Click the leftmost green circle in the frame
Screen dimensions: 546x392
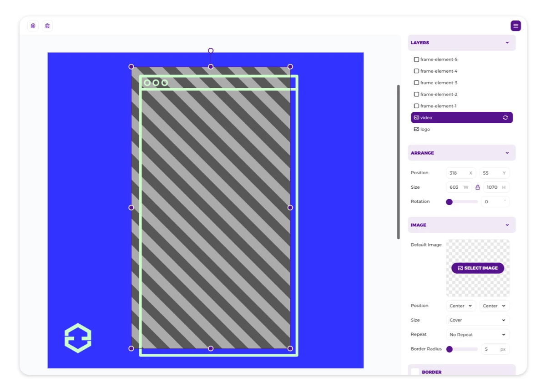click(147, 83)
